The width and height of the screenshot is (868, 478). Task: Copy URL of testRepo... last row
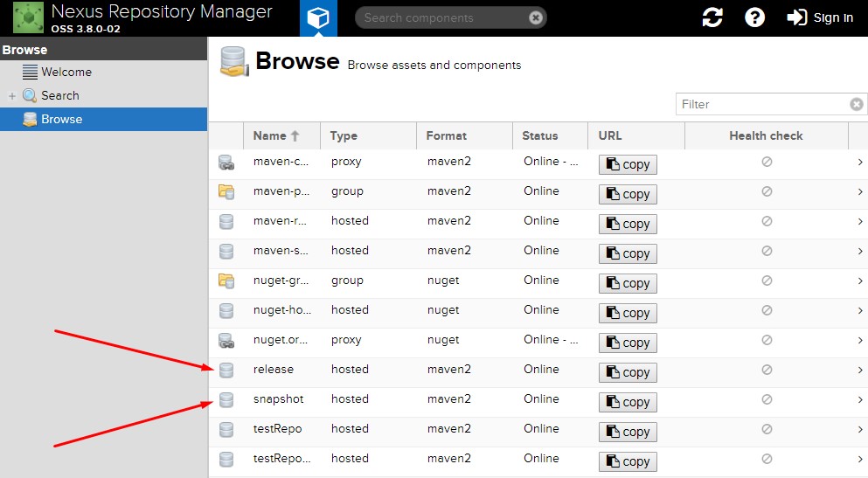[x=628, y=461]
